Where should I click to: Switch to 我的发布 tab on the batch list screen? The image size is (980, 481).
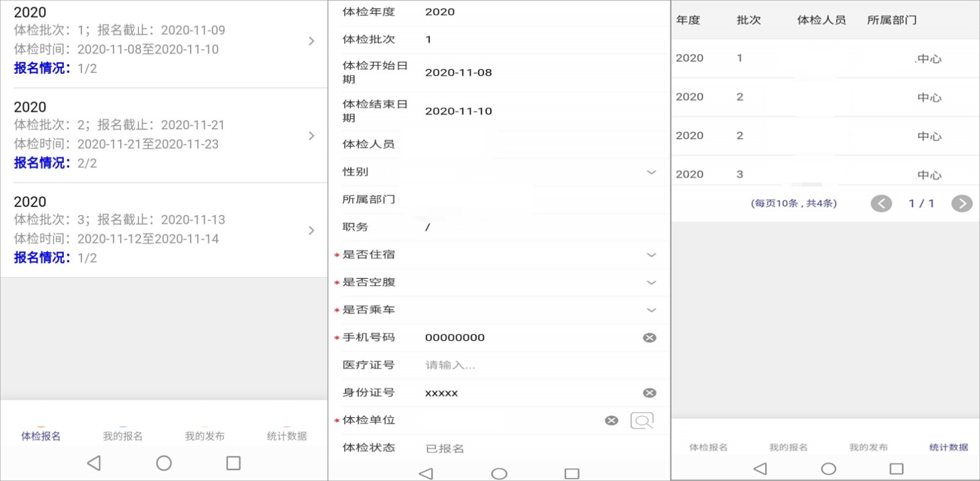[x=205, y=436]
